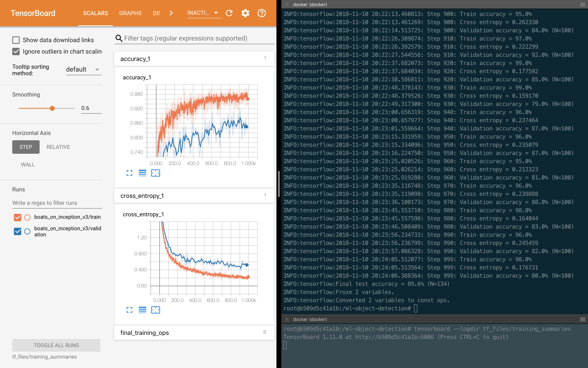Click the tensorboard --logdir command line
Viewport: 588px width, 368px height.
(427, 329)
